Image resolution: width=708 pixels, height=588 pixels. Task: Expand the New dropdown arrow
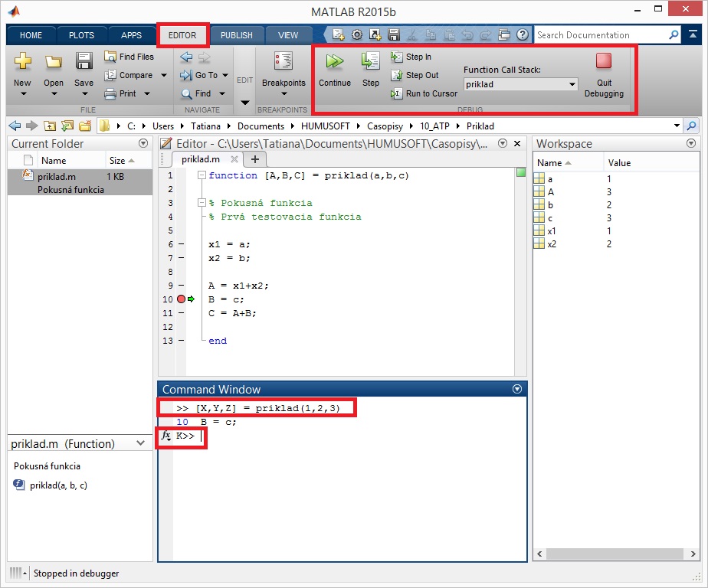pos(22,94)
